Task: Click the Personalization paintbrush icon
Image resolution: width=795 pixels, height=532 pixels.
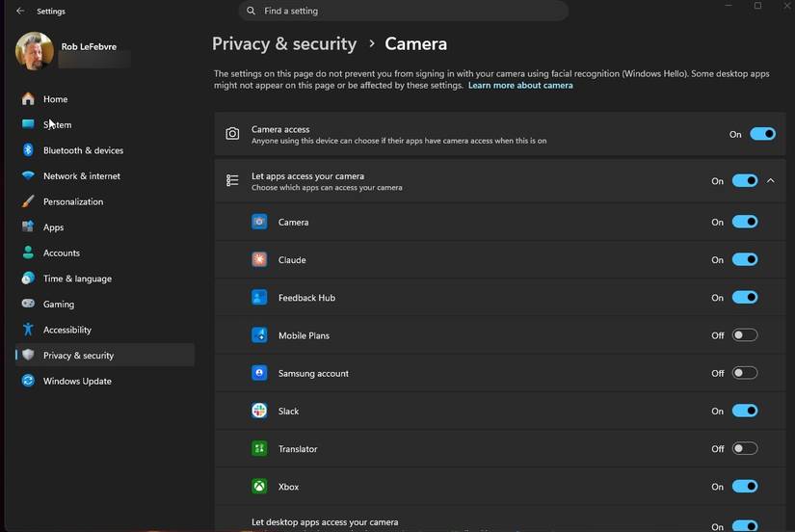Action: (x=28, y=201)
